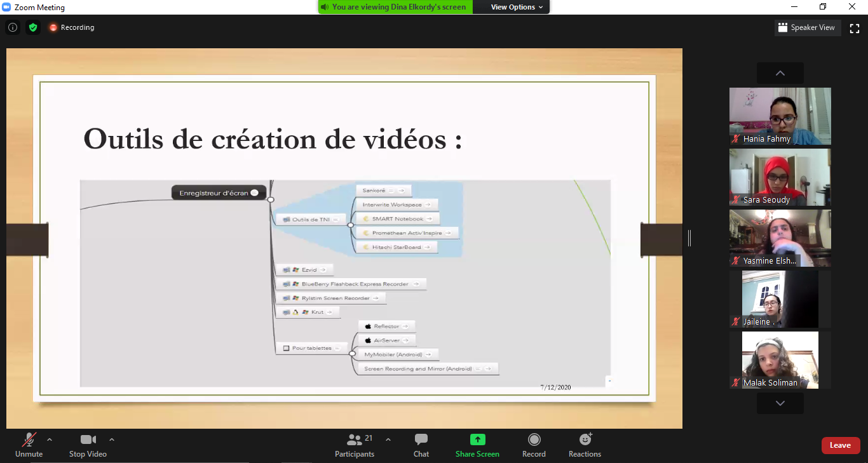Select Hania Fahmy's video thumbnail
Viewport: 868px width, 463px height.
click(780, 116)
